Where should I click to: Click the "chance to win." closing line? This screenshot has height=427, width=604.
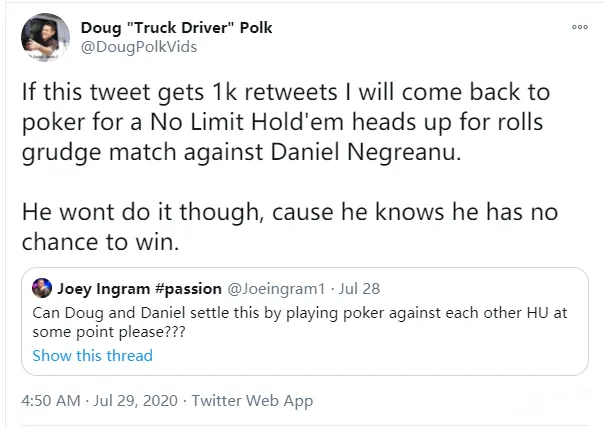tap(101, 242)
